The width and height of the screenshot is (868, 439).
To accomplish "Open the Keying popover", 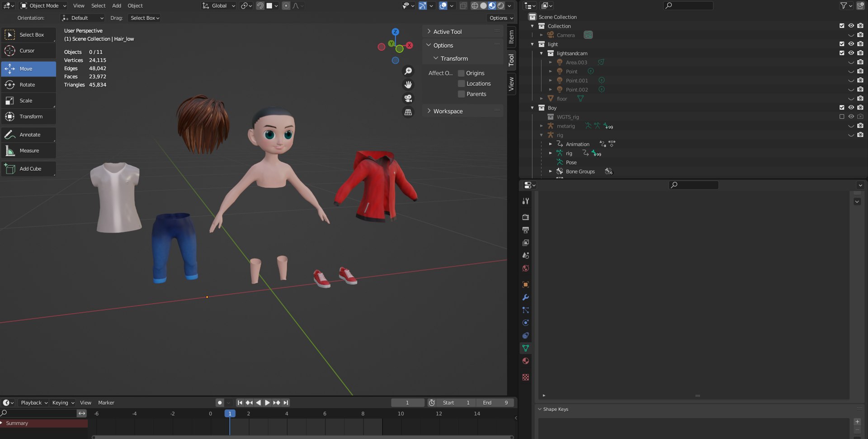I will click(x=63, y=403).
